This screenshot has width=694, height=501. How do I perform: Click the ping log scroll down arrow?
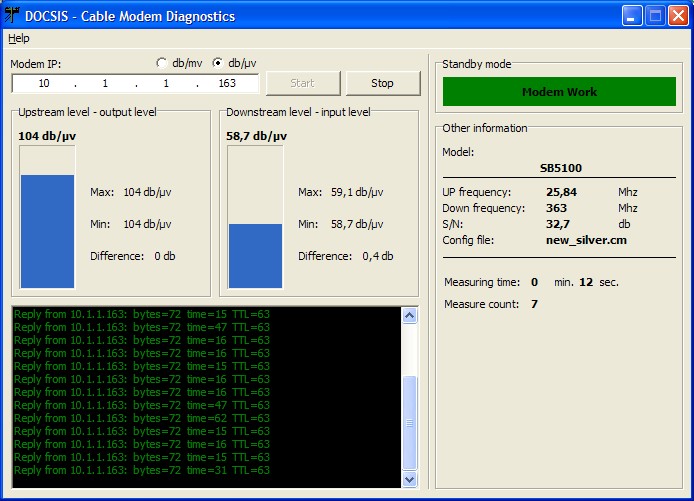click(409, 479)
